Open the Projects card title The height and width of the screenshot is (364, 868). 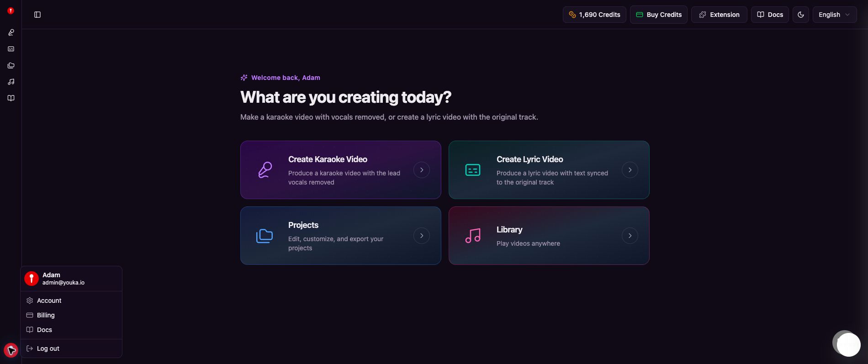(x=303, y=225)
